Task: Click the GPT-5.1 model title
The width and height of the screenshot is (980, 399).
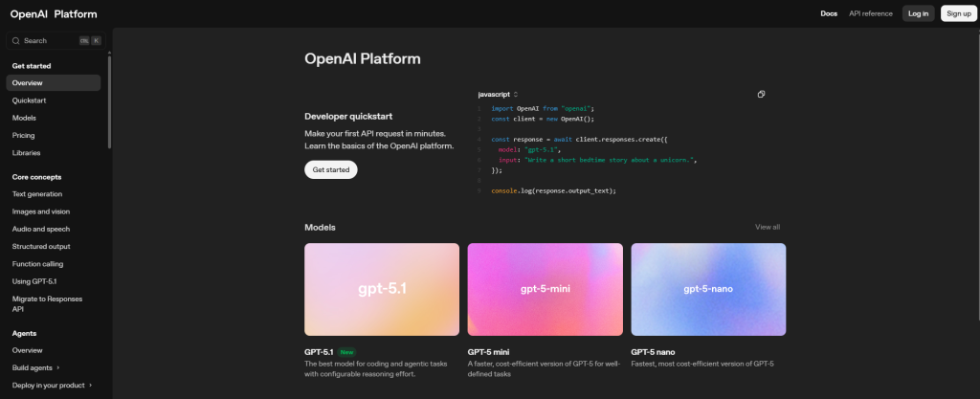Action: click(319, 352)
